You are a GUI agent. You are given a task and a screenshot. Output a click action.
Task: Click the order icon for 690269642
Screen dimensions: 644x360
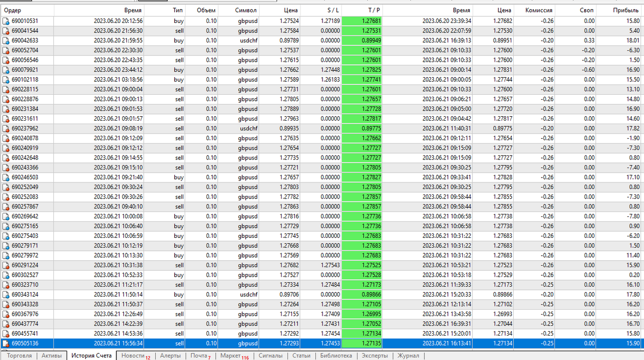(6, 216)
